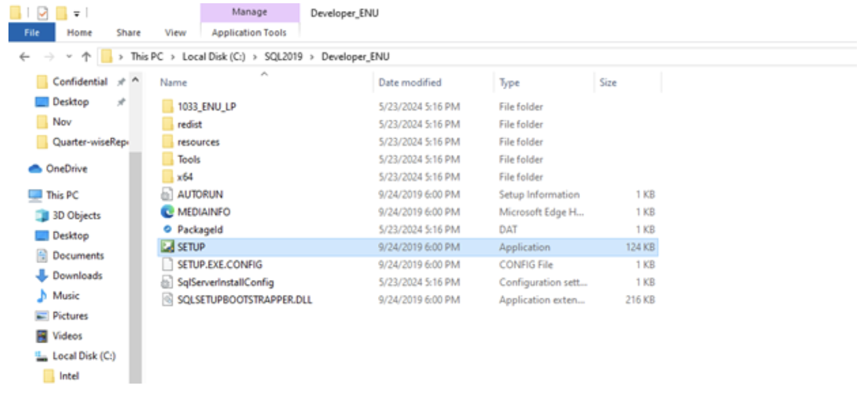Image resolution: width=868 pixels, height=409 pixels.
Task: Open the recent locations dropdown arrow
Action: 68,57
